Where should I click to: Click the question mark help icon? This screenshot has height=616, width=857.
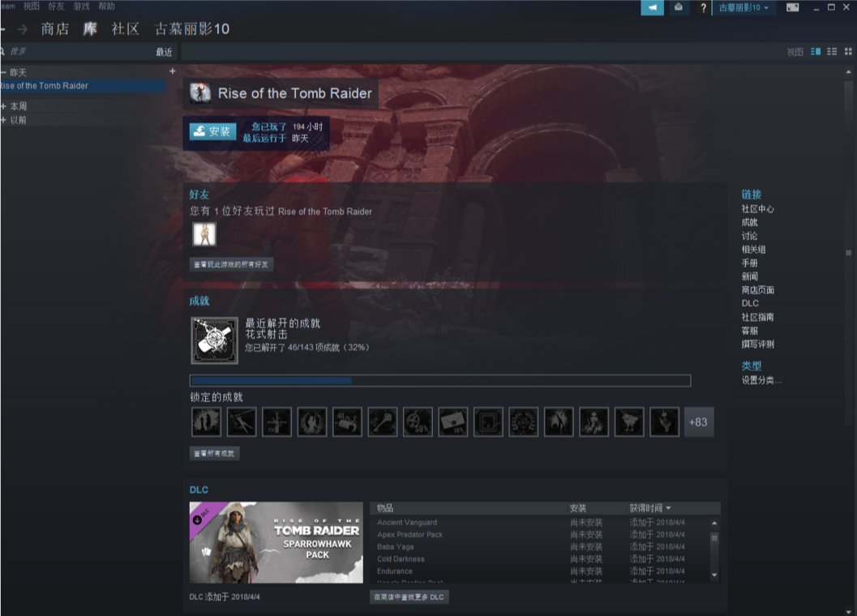(704, 7)
